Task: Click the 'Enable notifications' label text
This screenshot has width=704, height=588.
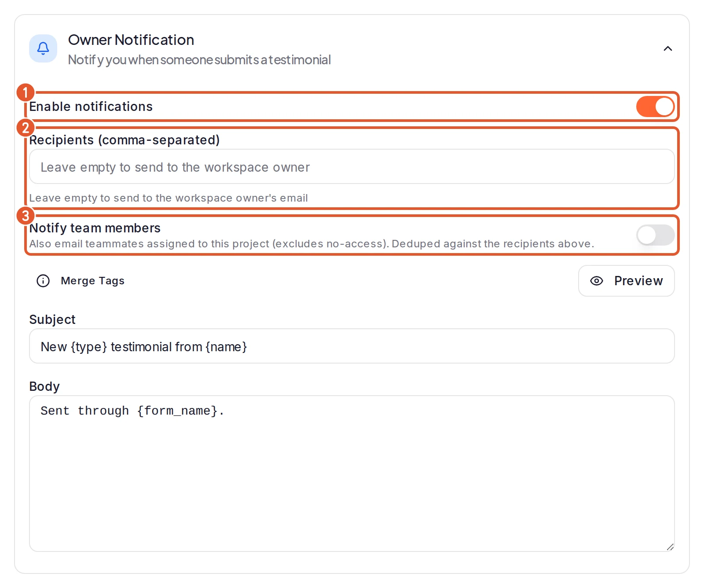Action: point(91,107)
